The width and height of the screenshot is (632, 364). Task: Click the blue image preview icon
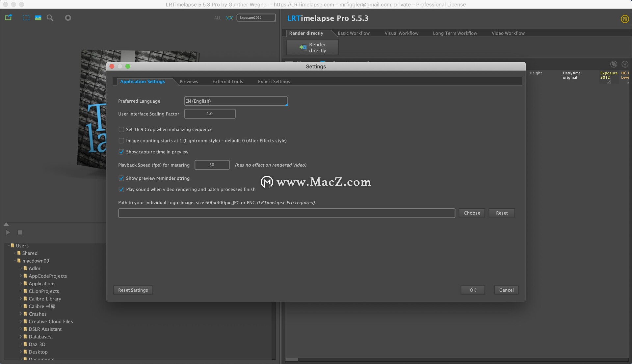(38, 18)
